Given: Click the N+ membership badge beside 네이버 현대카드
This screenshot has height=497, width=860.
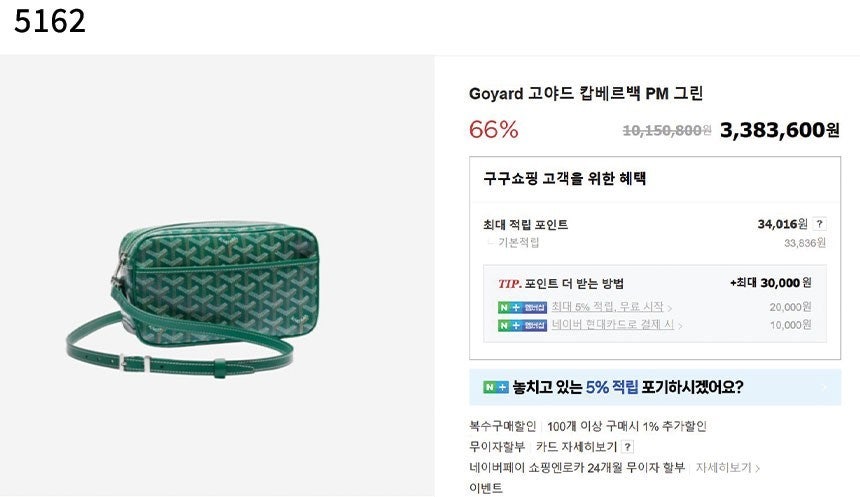Looking at the screenshot, I should click(522, 325).
